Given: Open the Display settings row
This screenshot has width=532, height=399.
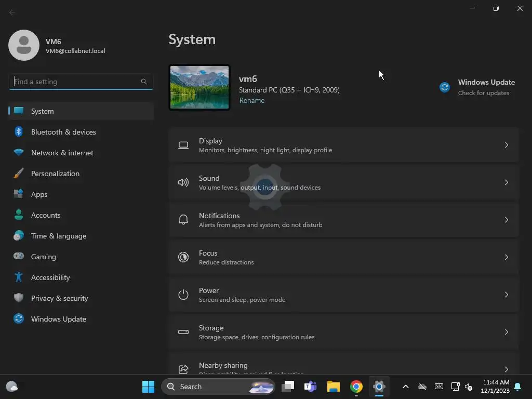Looking at the screenshot, I should (x=344, y=145).
